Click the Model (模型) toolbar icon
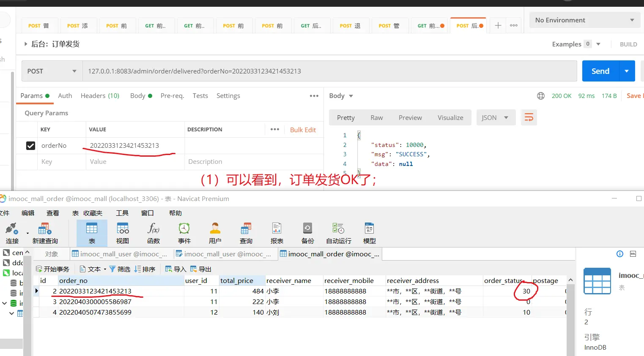 369,233
